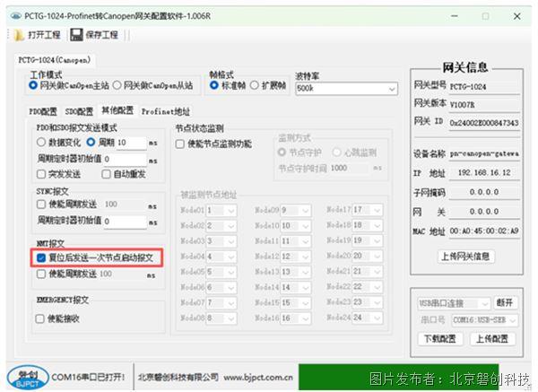Click the 子网掩码 0.0.0.0 field
Viewport: 538px width, 392px height.
click(x=484, y=192)
